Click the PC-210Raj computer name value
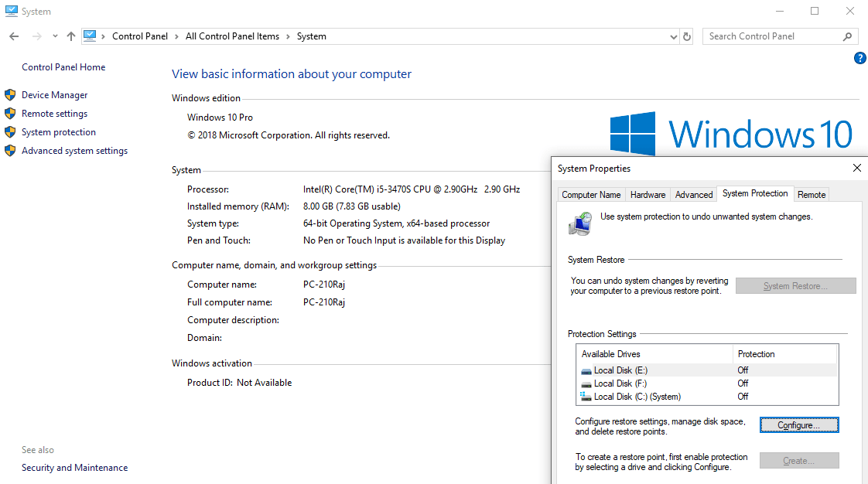This screenshot has width=868, height=484. (x=324, y=285)
